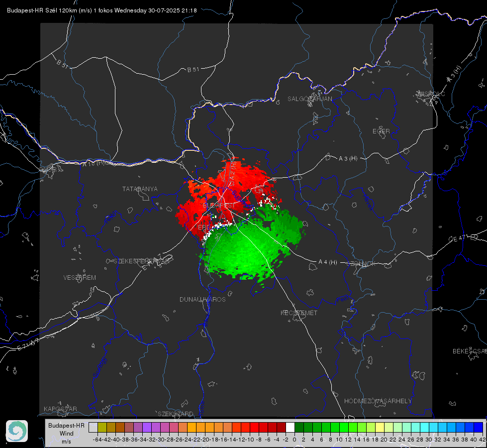Viewport: 487px width, 448px height.
Task: Select the white legend swatch between -2 and 0
Action: 290,427
